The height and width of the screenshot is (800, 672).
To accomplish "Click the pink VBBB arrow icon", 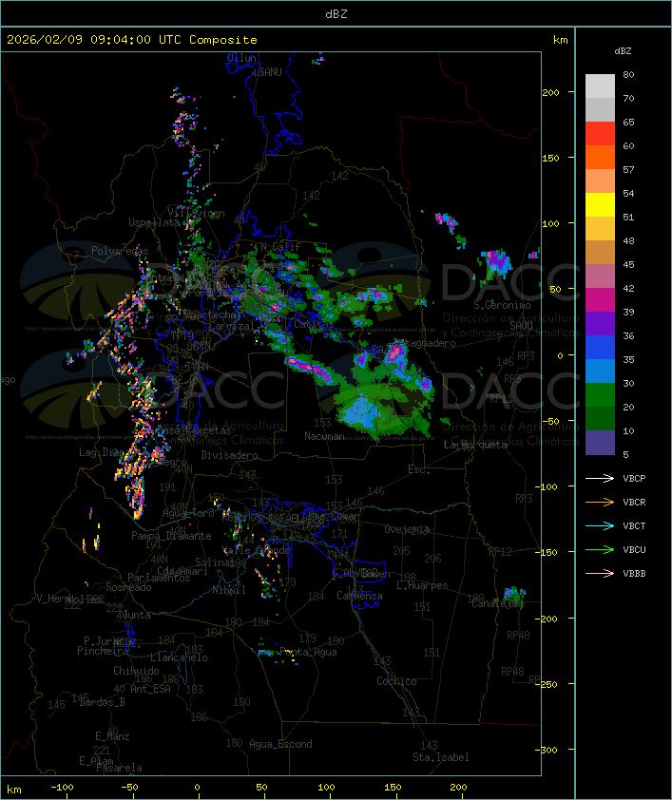I will coord(600,574).
